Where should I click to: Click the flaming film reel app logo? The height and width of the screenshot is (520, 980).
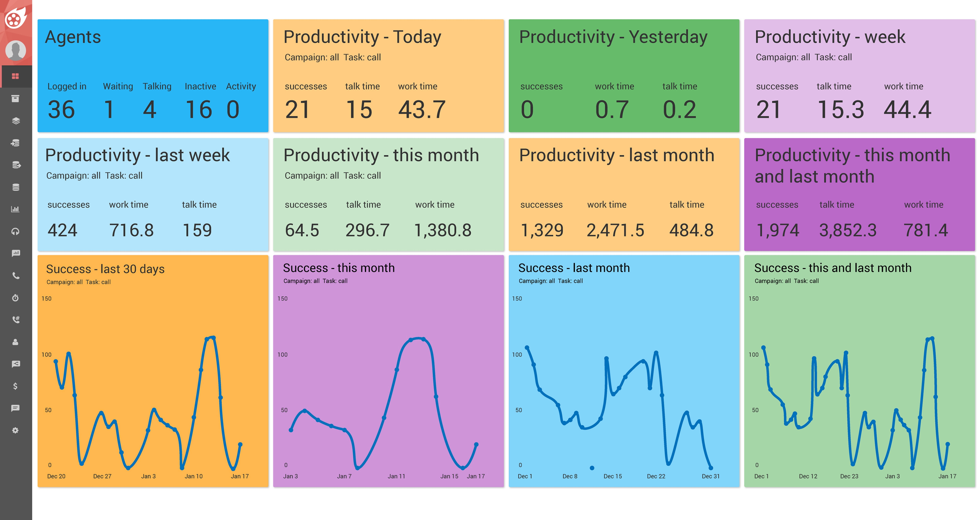[x=16, y=18]
